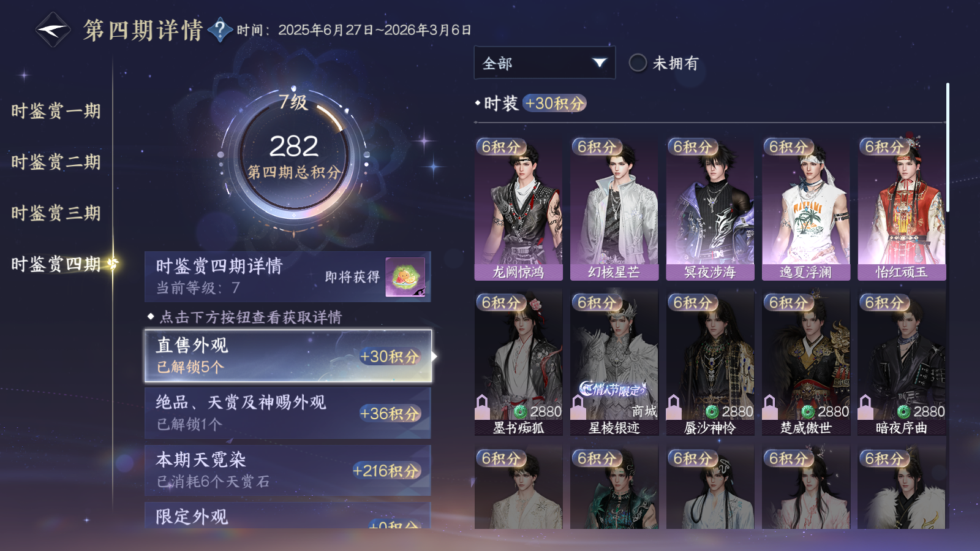Click lock icon on 星棱银迹 outfit
The width and height of the screenshot is (980, 551).
[578, 406]
